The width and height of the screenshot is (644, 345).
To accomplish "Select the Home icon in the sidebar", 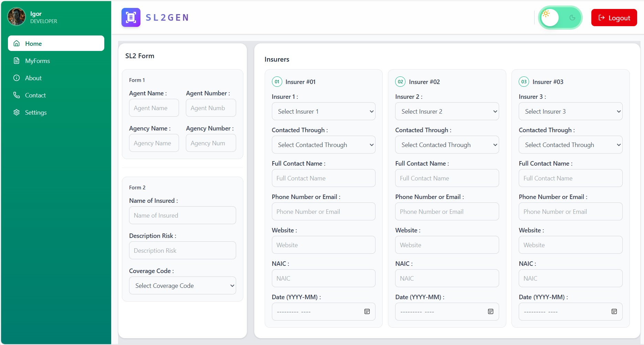I will [17, 43].
